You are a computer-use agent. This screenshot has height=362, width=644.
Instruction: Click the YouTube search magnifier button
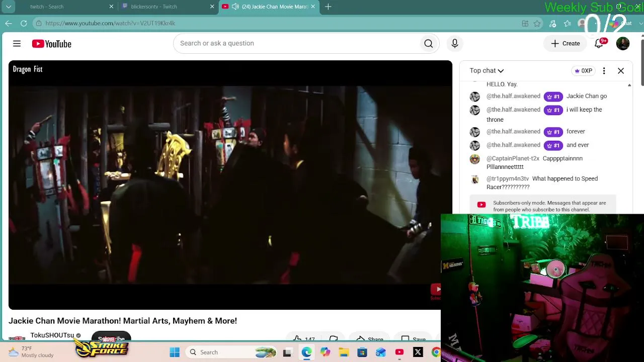(429, 44)
